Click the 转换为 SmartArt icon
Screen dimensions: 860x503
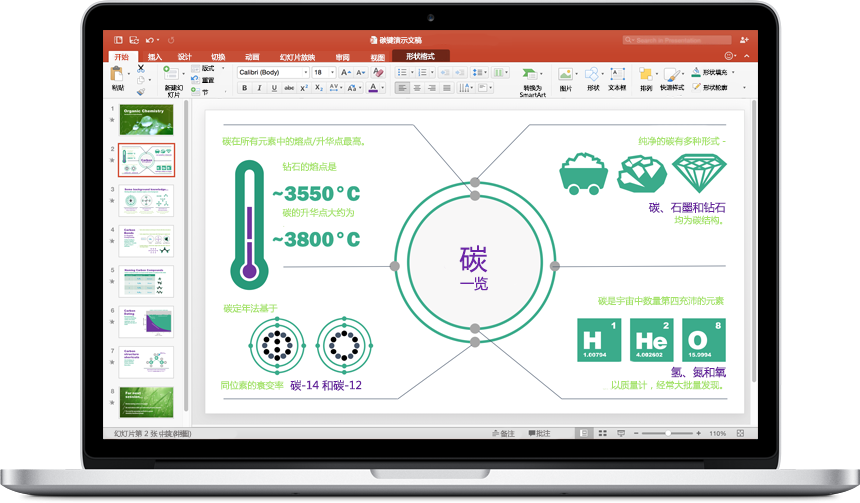530,74
